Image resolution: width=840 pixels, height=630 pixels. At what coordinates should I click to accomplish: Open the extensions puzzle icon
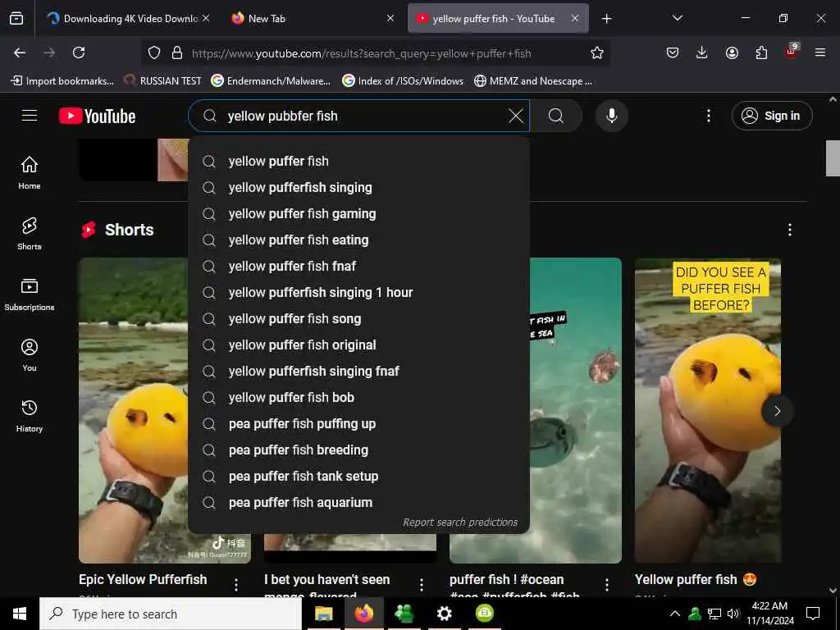pos(761,52)
